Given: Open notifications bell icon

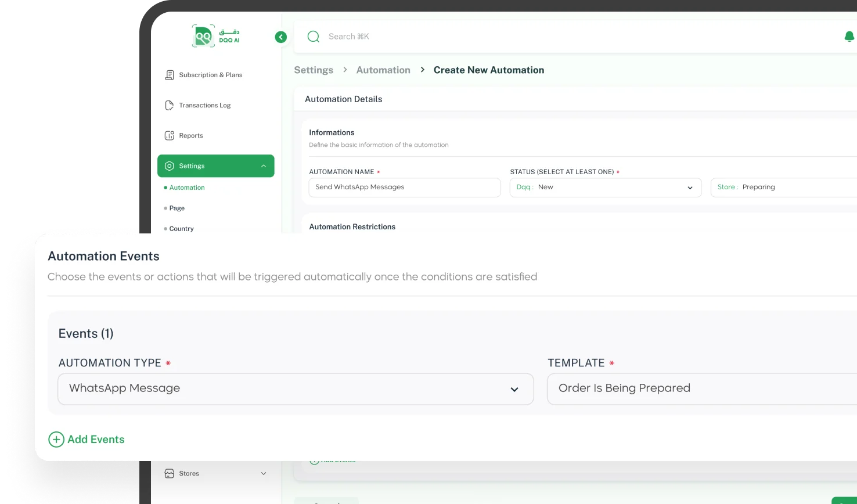Looking at the screenshot, I should (x=849, y=37).
